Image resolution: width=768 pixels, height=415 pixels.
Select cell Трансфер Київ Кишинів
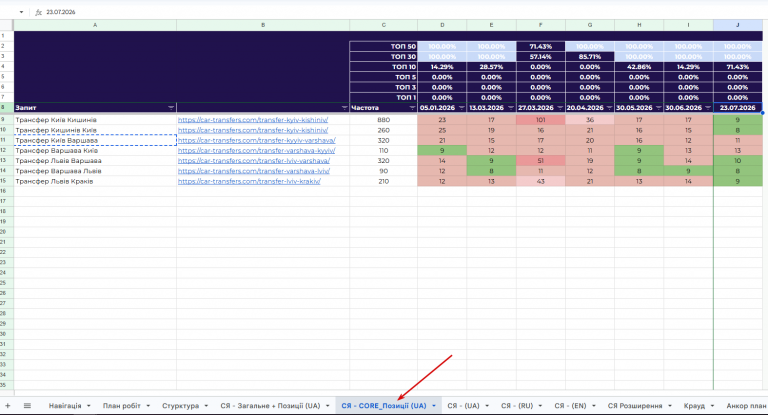(95, 120)
